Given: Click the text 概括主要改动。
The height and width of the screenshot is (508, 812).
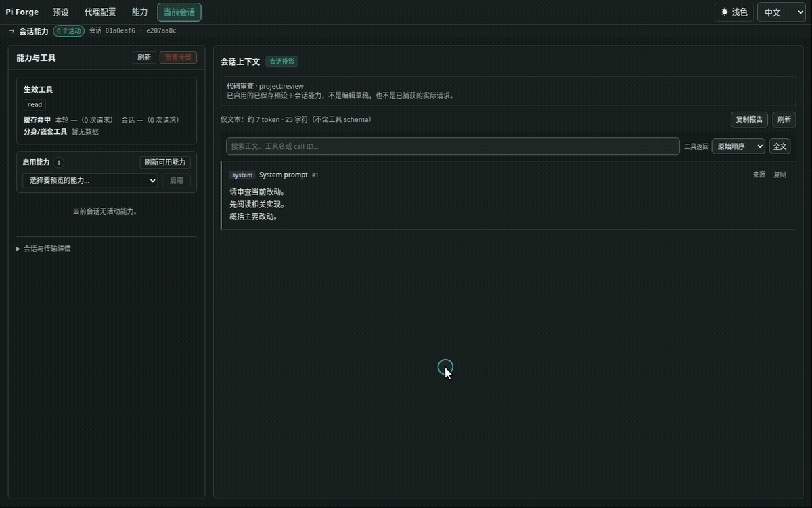Looking at the screenshot, I should [x=254, y=217].
